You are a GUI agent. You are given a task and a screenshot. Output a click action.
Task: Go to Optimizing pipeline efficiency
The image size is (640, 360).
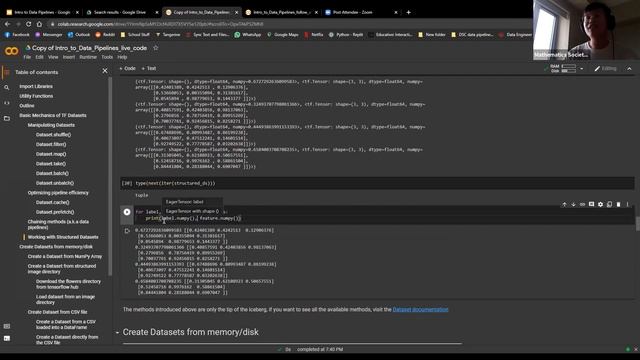click(58, 193)
